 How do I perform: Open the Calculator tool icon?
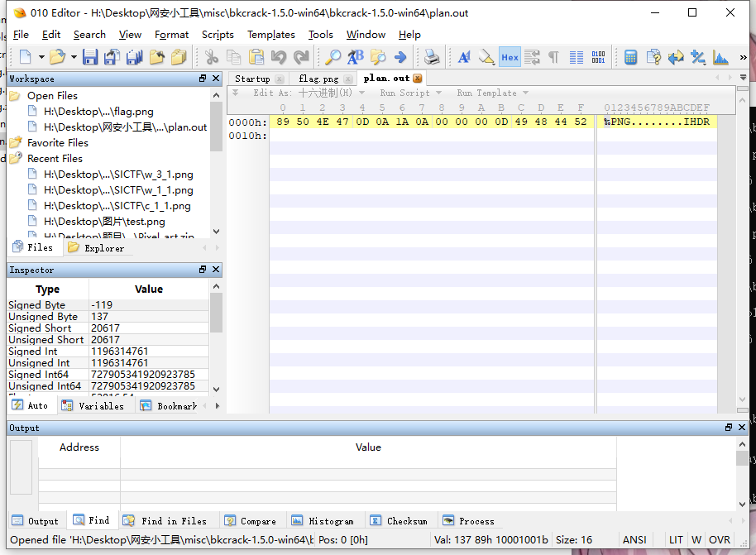click(631, 57)
